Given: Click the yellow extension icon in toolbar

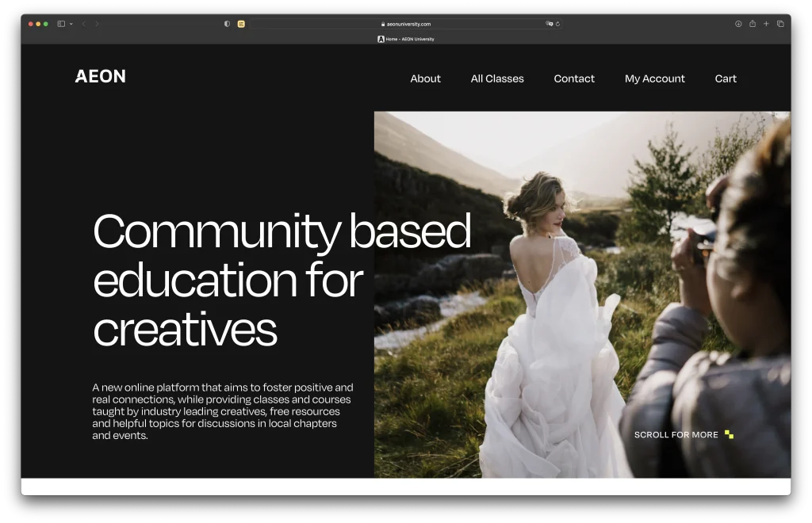Looking at the screenshot, I should coord(241,24).
